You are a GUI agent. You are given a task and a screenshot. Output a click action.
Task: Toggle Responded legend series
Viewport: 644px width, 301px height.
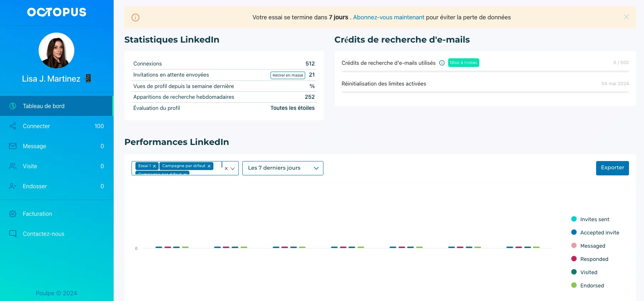coord(590,259)
